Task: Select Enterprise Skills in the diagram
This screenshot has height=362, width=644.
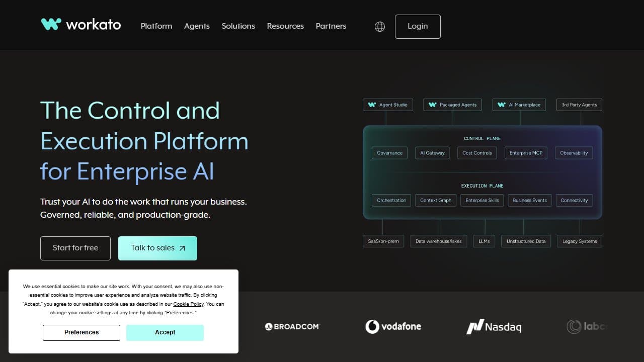Action: [482, 200]
